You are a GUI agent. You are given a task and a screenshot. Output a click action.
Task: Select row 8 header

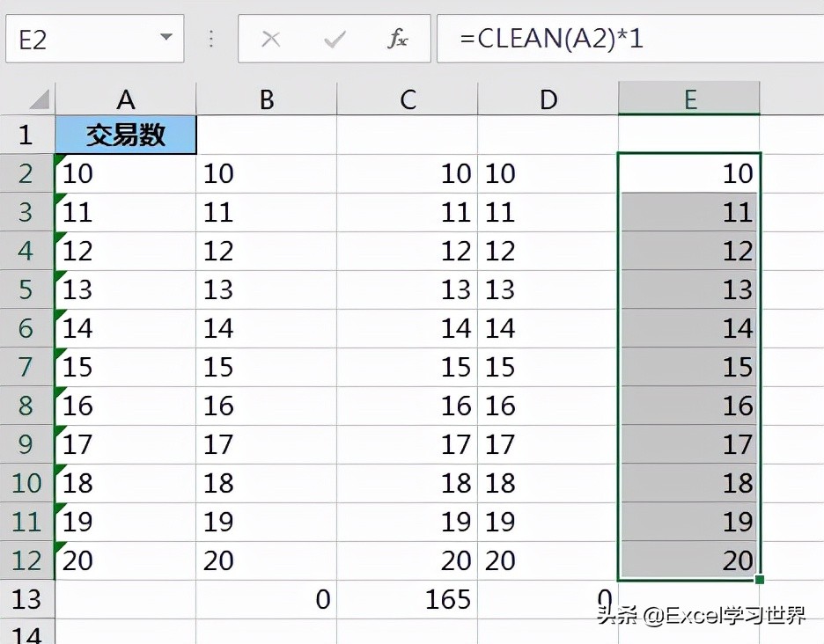click(27, 406)
